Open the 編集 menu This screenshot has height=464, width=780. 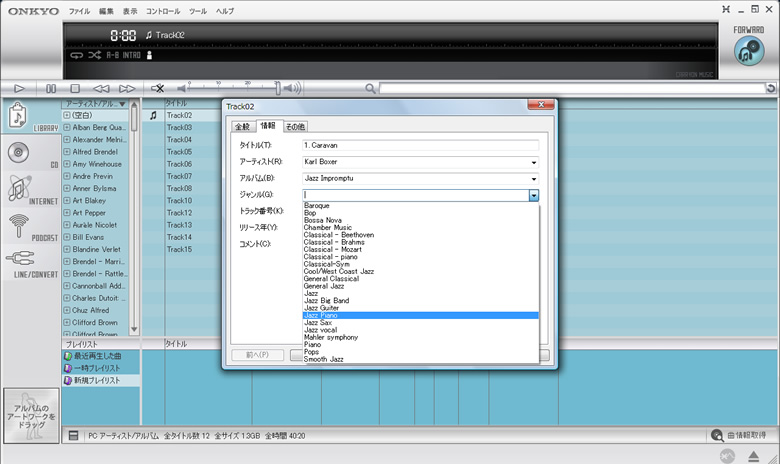[x=106, y=11]
